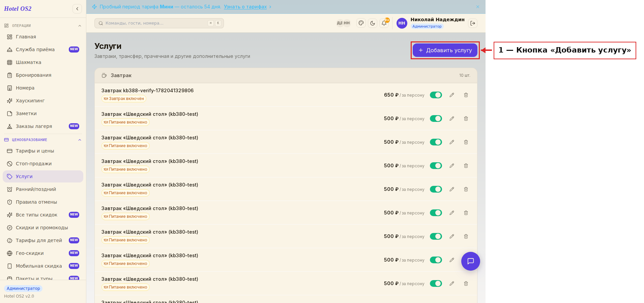Go to Тарифы и цены
Screen dimensions: 644x303
[x=43, y=151]
